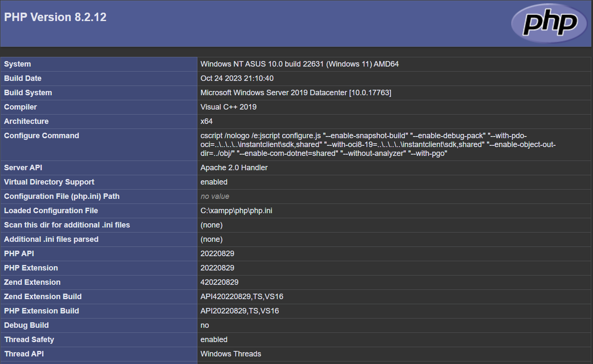Select the Windows NT ASUS system value

tap(299, 64)
